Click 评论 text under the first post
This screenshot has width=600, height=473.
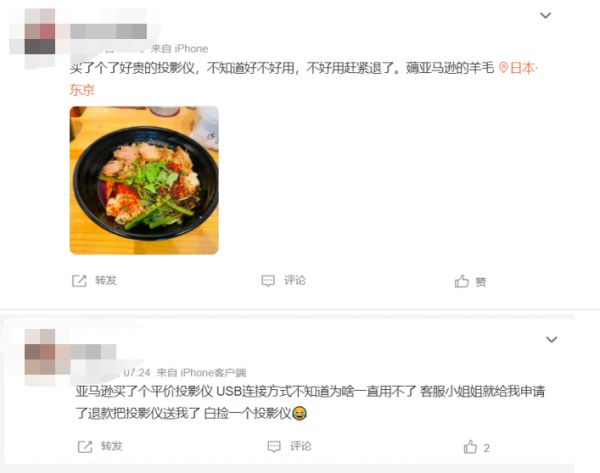click(295, 281)
